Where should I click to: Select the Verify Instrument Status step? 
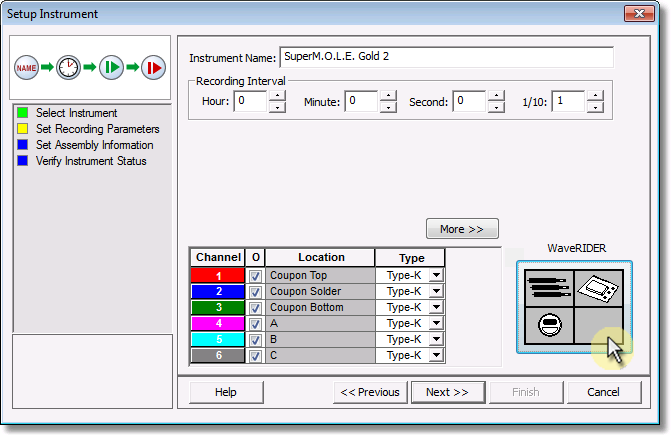coord(91,161)
